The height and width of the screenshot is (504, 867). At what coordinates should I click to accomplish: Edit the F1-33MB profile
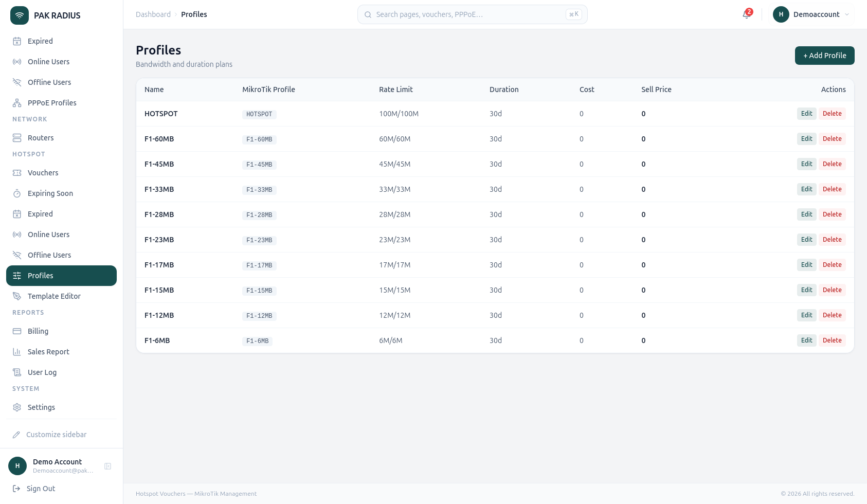(807, 189)
